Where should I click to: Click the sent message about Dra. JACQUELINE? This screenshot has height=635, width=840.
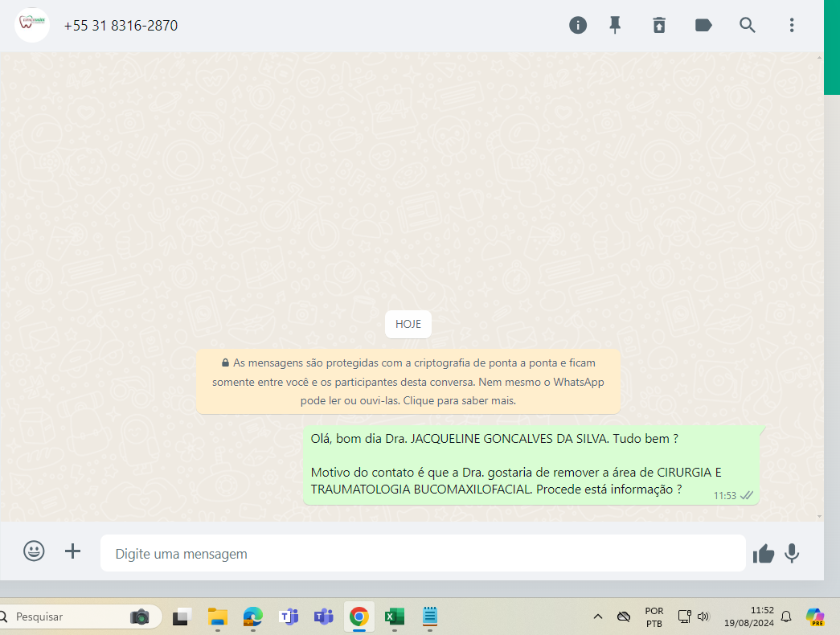(531, 465)
